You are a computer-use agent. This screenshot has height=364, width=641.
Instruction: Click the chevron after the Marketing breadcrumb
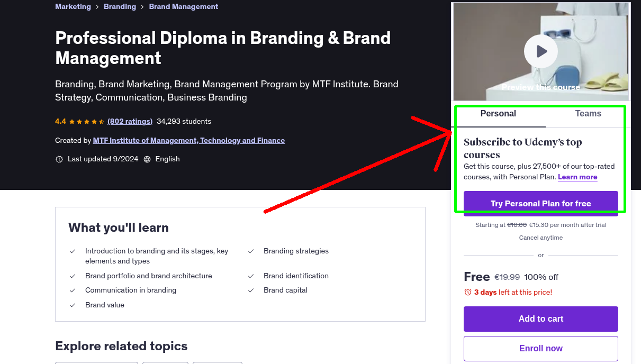97,7
